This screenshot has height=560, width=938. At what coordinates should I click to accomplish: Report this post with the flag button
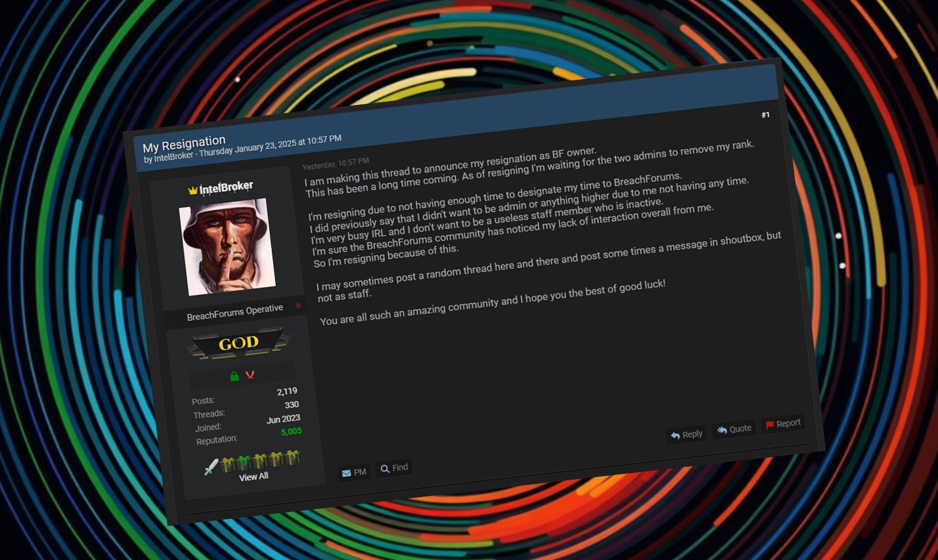783,424
